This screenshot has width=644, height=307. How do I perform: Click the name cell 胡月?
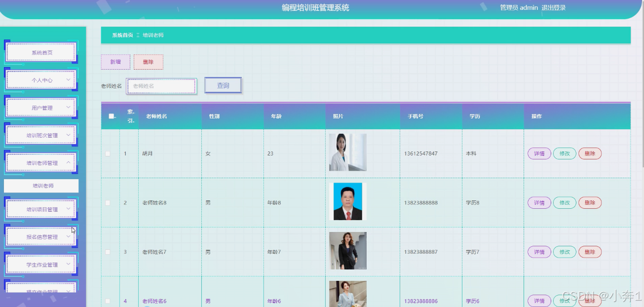[x=148, y=153]
